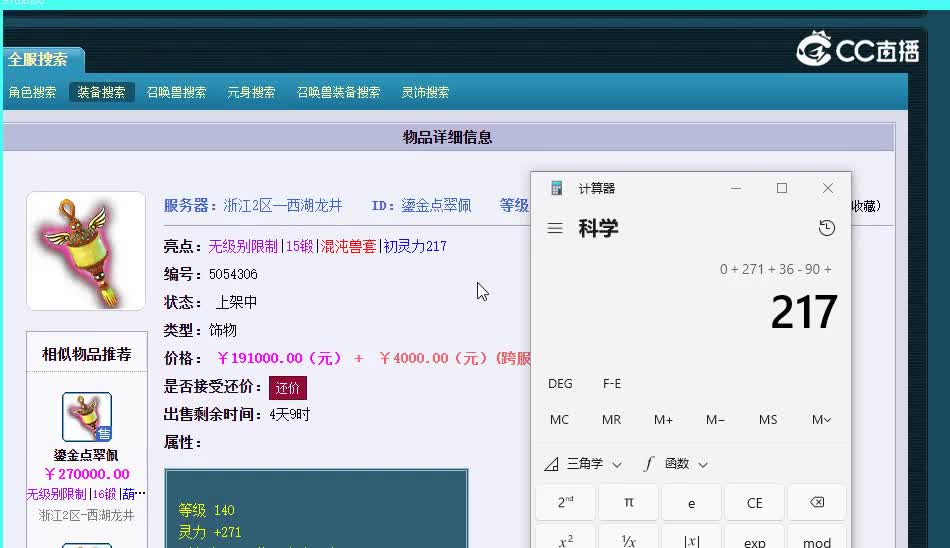Click the similar item name 鎏金点翠佩
The height and width of the screenshot is (548, 950).
click(85, 455)
